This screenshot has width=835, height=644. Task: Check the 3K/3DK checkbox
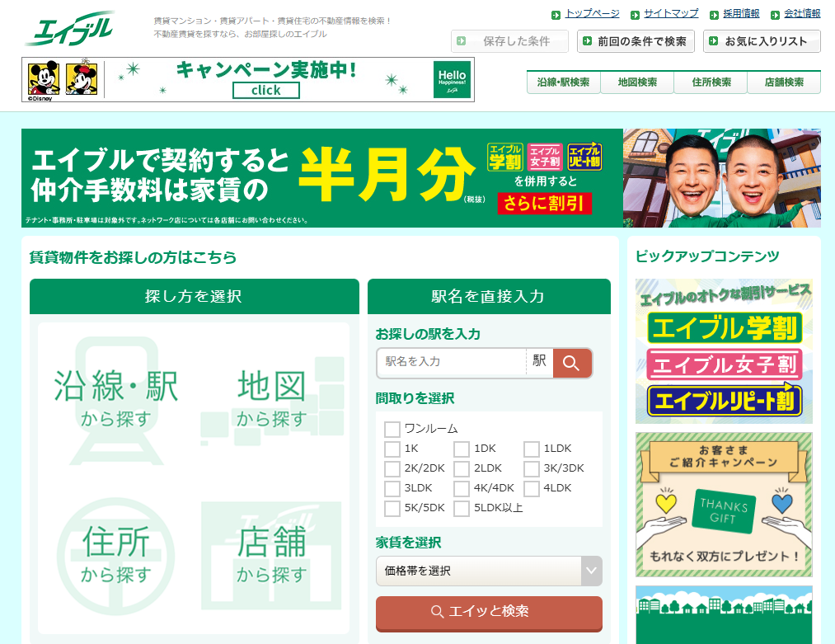tap(532, 468)
